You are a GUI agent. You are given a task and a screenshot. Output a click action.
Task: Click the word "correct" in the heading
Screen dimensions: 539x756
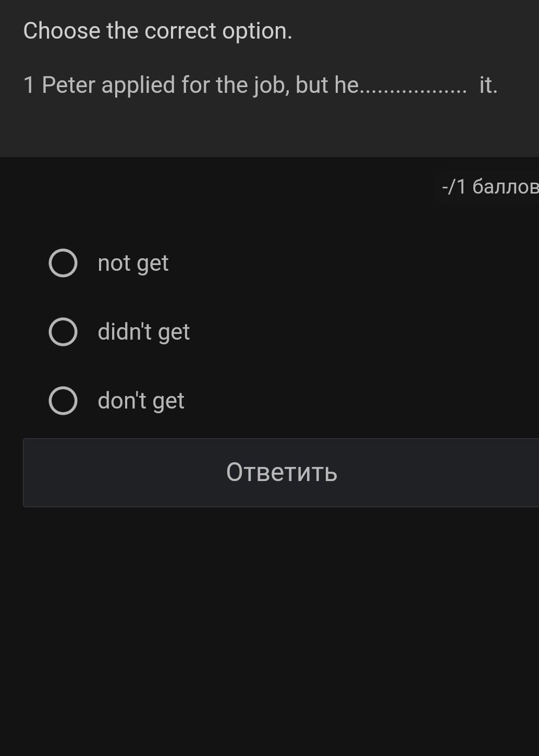pyautogui.click(x=180, y=31)
